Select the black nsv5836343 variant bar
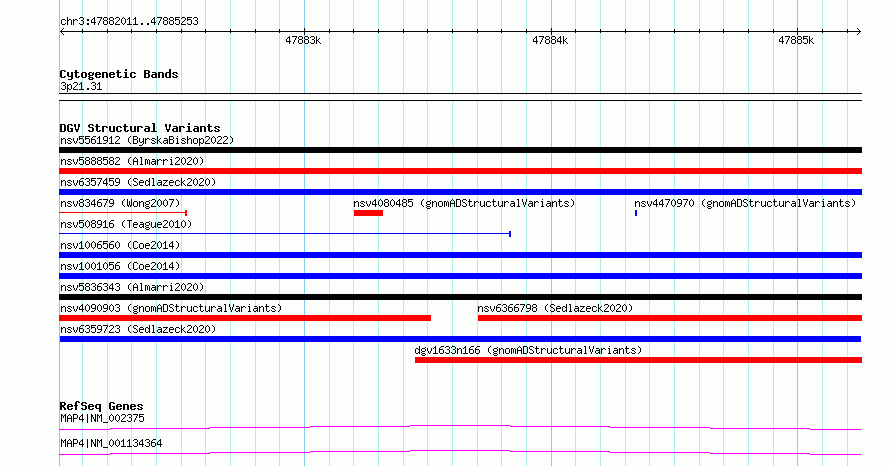The image size is (890, 466). pos(460,297)
